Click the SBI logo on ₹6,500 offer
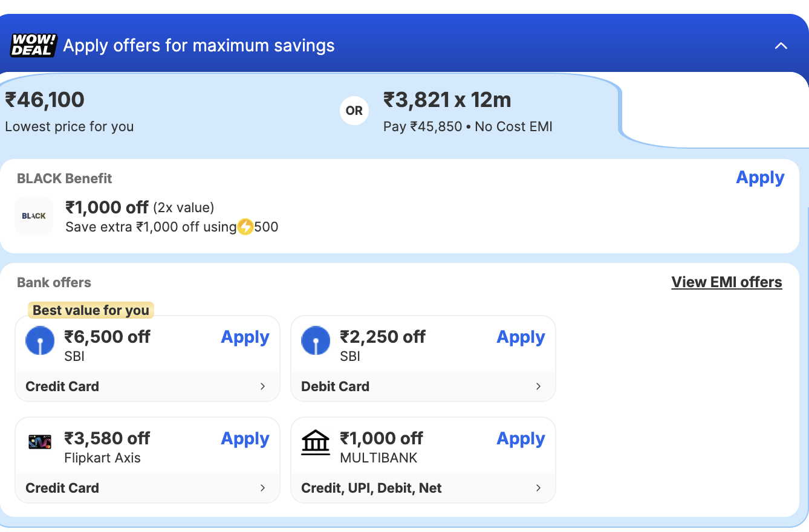The width and height of the screenshot is (809, 532). pyautogui.click(x=40, y=341)
